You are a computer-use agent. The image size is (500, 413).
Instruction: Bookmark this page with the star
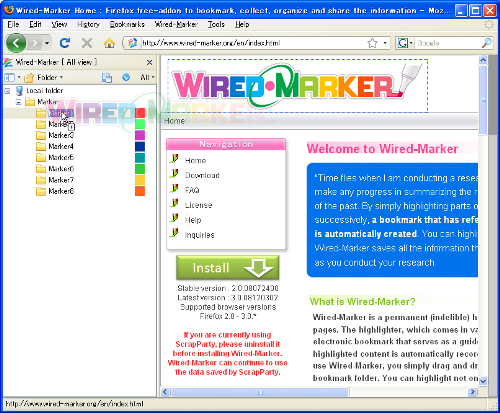click(372, 43)
